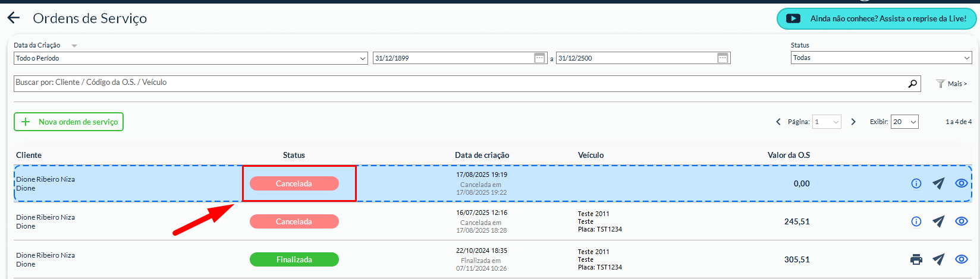Screen dimensions: 980x279
Task: View the first order using eye icon
Action: (961, 183)
